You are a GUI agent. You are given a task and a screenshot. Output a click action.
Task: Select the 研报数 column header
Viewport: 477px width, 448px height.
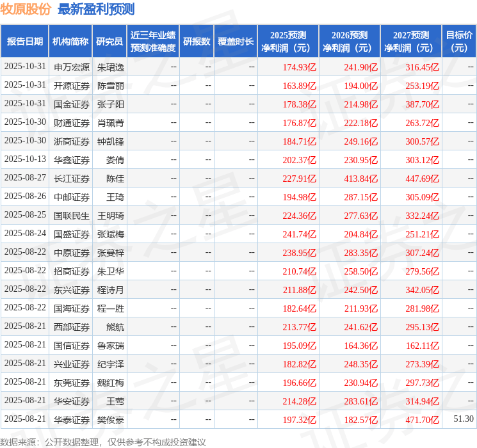click(x=197, y=42)
